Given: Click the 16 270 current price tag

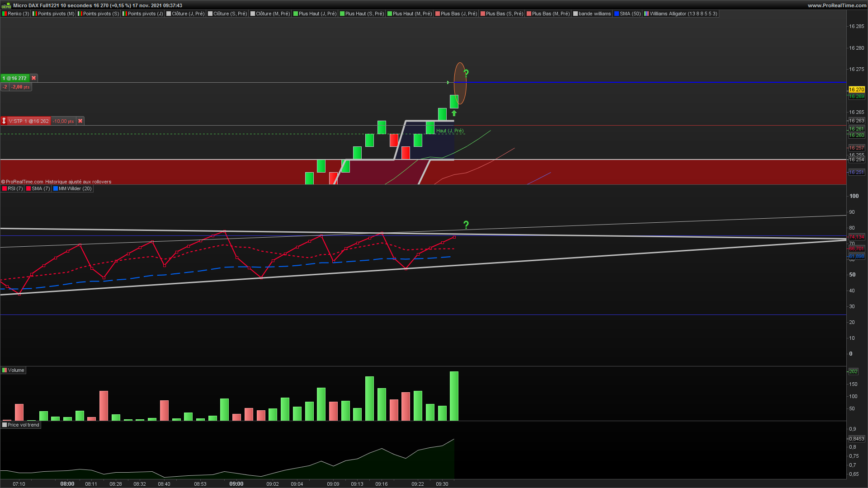Looking at the screenshot, I should [856, 89].
